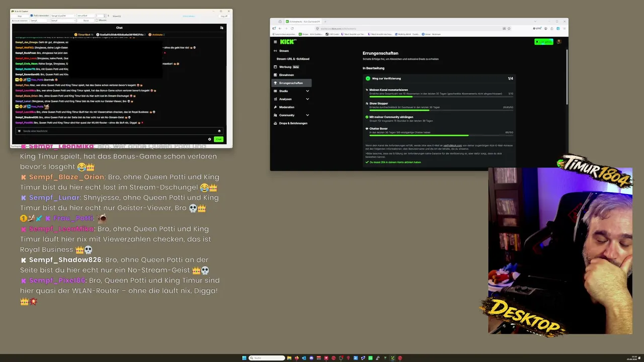
Task: Toggle the Pottis verwenden checkbox
Action: [x=31, y=16]
